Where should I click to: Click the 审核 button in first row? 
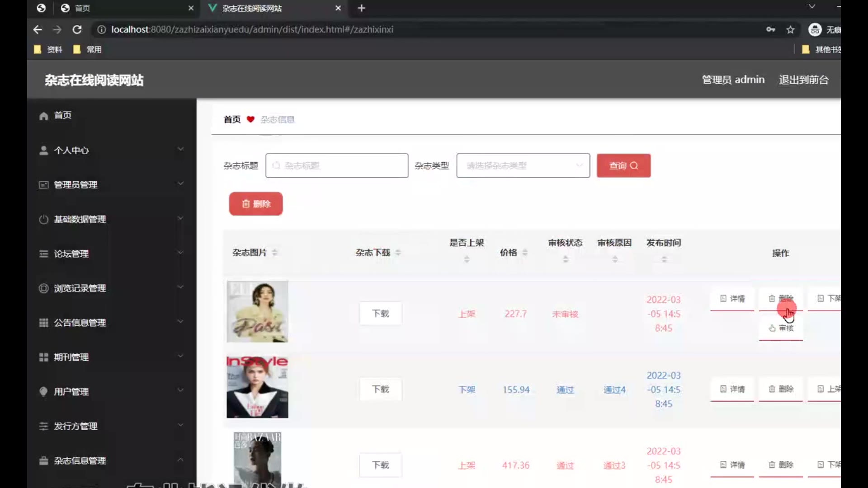[781, 328]
